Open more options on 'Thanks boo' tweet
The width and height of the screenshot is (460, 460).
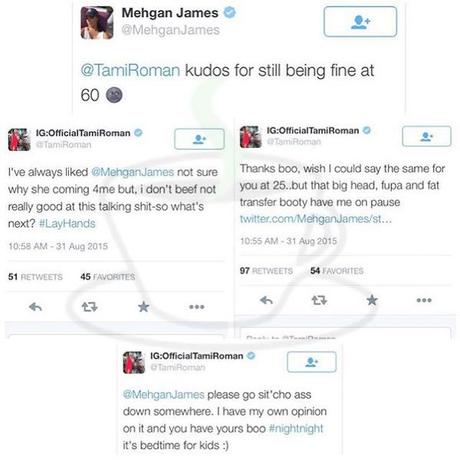pyautogui.click(x=424, y=300)
